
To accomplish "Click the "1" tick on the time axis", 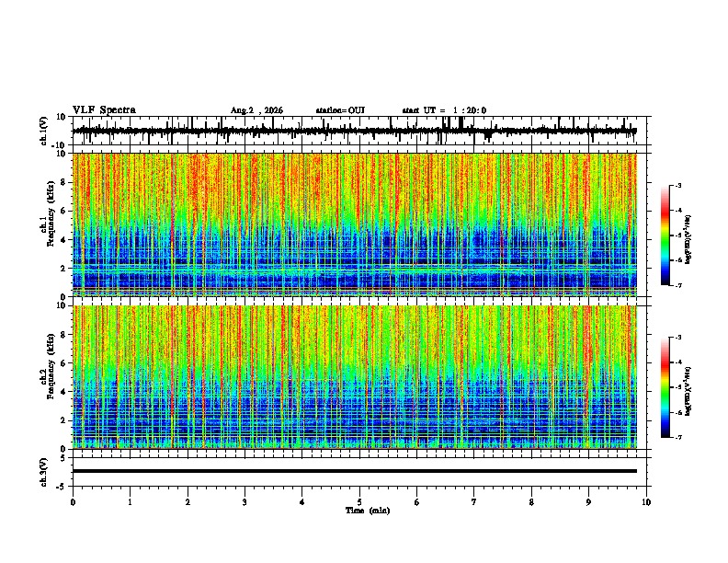I will point(130,502).
